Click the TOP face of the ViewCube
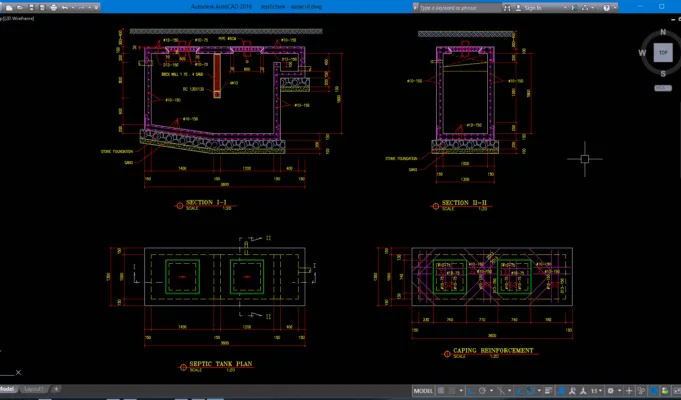 pyautogui.click(x=663, y=53)
